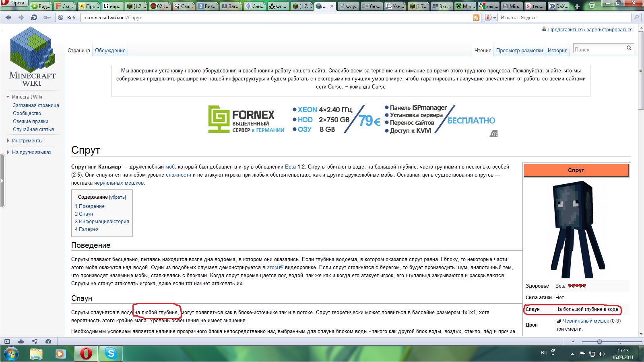This screenshot has height=362, width=644.
Task: Open a new tab with plus icon
Action: [577, 6]
